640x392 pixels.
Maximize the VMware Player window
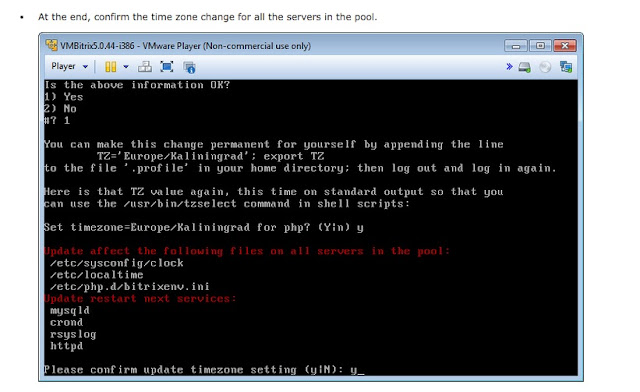coord(540,46)
